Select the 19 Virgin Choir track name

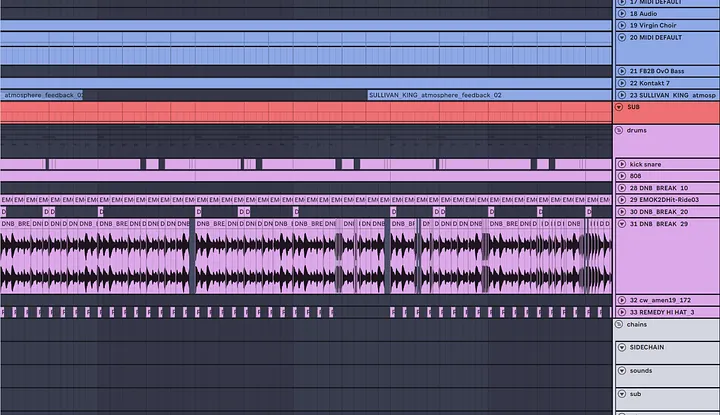(x=653, y=26)
